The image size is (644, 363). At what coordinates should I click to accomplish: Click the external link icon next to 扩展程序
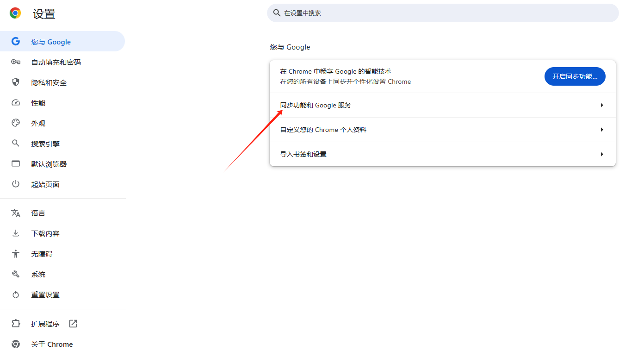(73, 324)
